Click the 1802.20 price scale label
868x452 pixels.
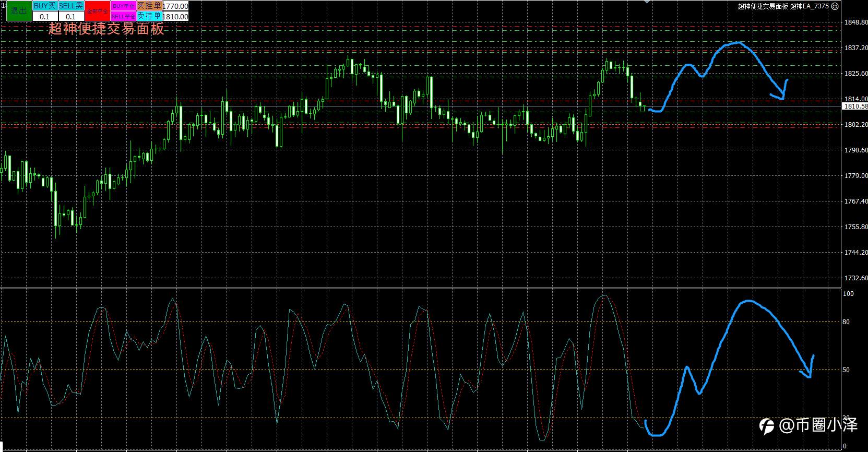coord(857,125)
